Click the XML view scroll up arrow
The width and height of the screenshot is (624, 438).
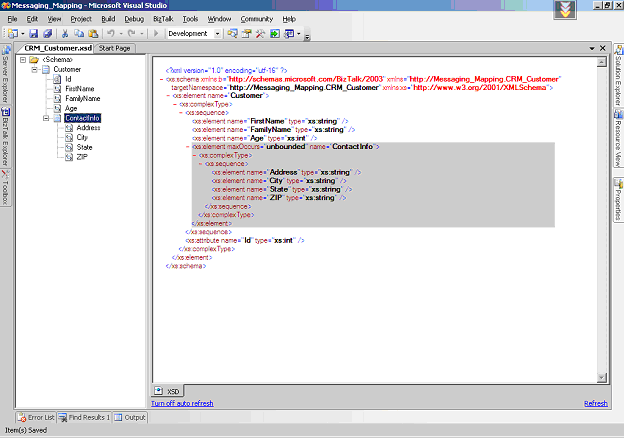click(x=602, y=62)
